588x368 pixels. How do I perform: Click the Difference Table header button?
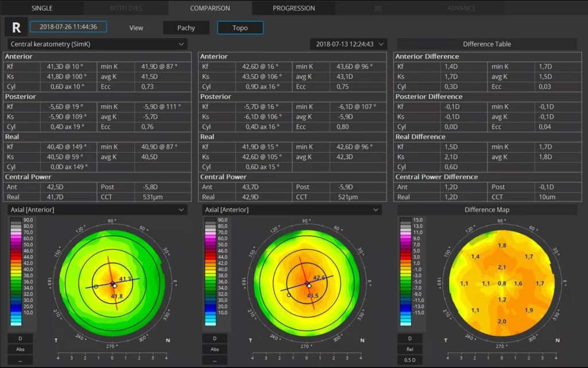tap(487, 44)
